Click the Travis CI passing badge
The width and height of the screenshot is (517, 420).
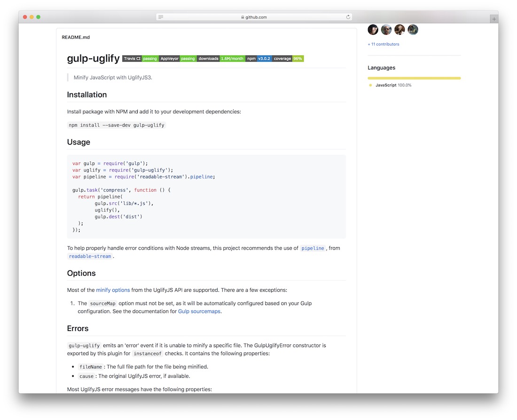point(140,59)
